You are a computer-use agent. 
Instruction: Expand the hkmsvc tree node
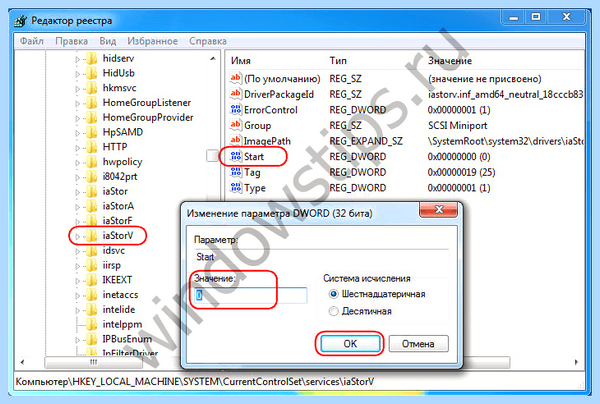tap(78, 88)
